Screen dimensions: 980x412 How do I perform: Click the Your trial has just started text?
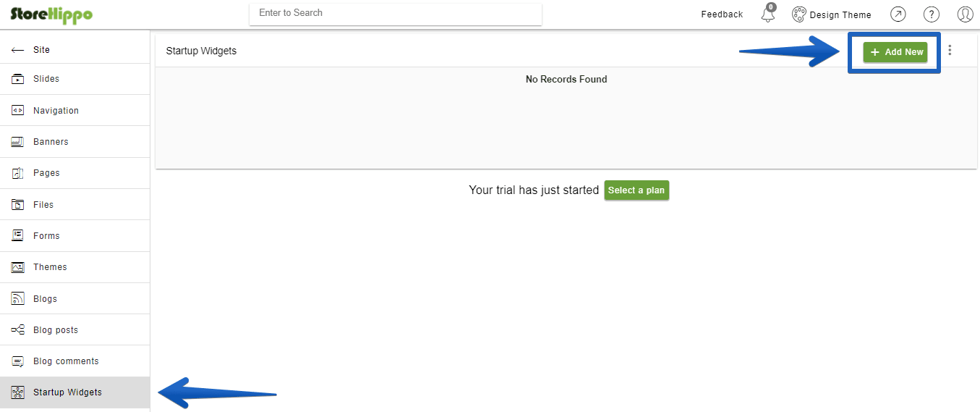click(x=534, y=190)
